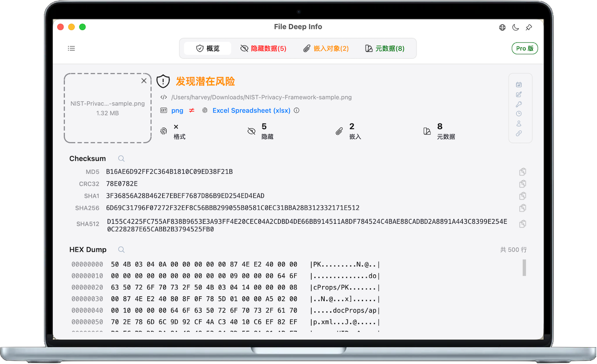Open the HEX Dump search magnifier icon

(121, 249)
